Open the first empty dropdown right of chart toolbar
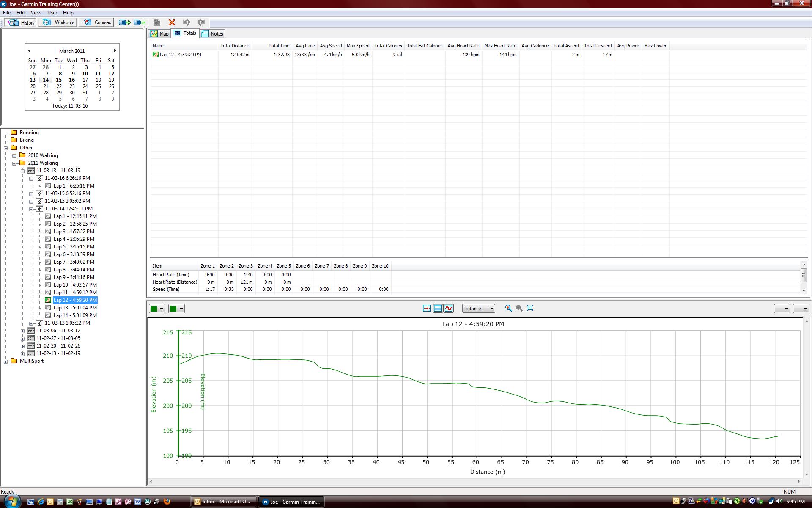The height and width of the screenshot is (508, 812). point(782,309)
